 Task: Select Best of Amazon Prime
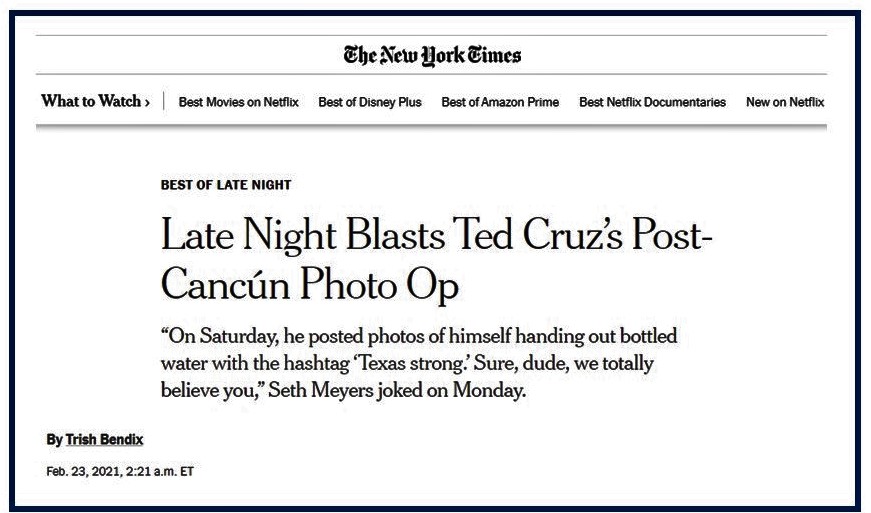click(x=500, y=102)
